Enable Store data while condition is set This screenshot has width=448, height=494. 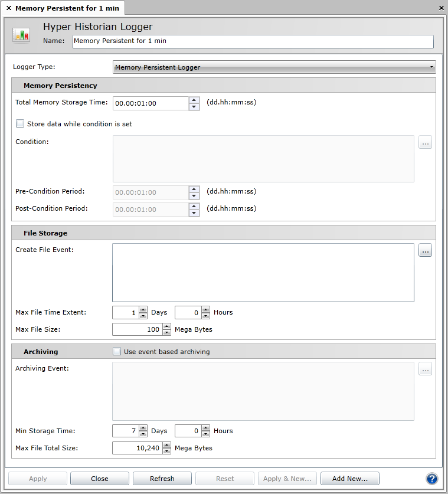point(20,124)
